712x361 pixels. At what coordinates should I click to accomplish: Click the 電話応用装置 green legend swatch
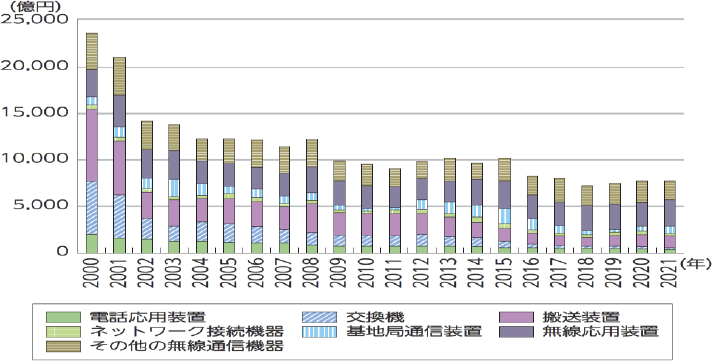coord(63,317)
